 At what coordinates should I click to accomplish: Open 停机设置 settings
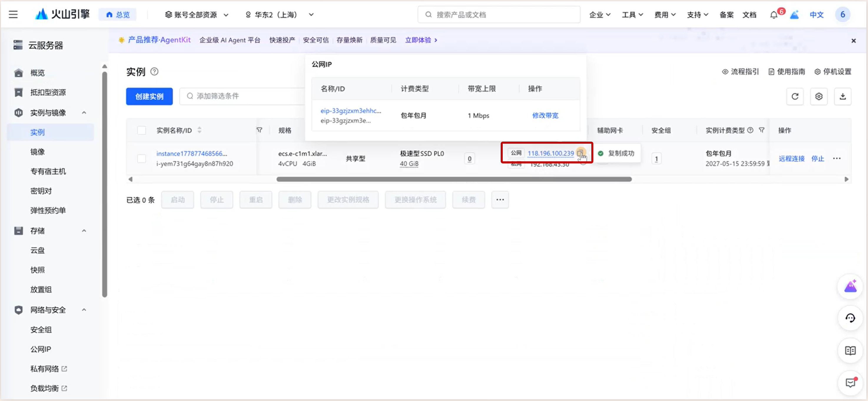tap(833, 72)
